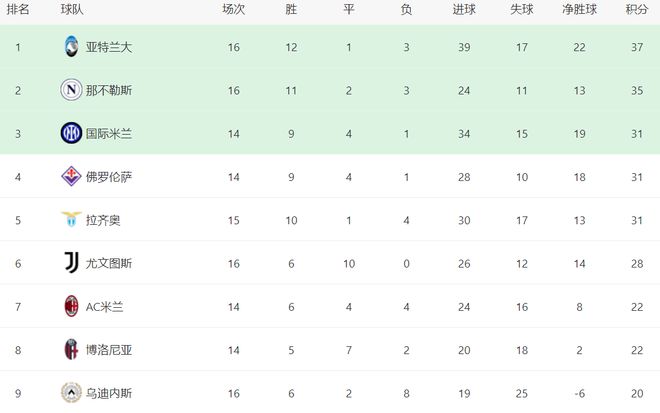The height and width of the screenshot is (413, 660).
Task: Open the 尤文图斯 team name link
Action: [x=109, y=264]
